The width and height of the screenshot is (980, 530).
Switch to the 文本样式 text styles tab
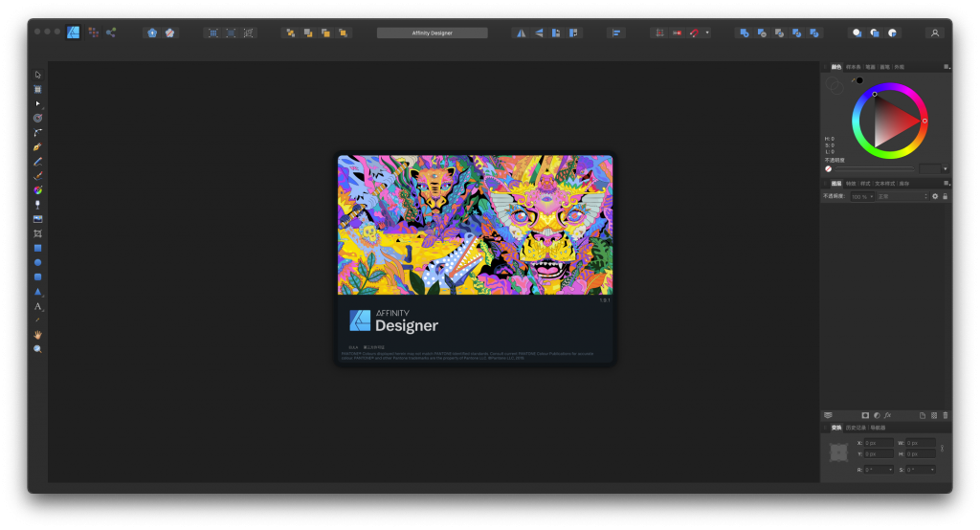(x=884, y=184)
